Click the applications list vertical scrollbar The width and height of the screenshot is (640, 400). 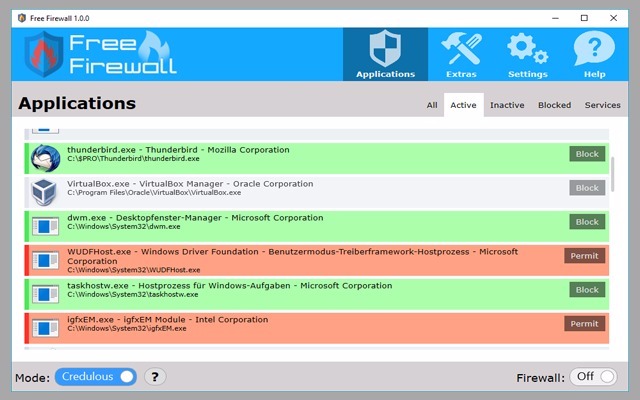click(x=613, y=180)
